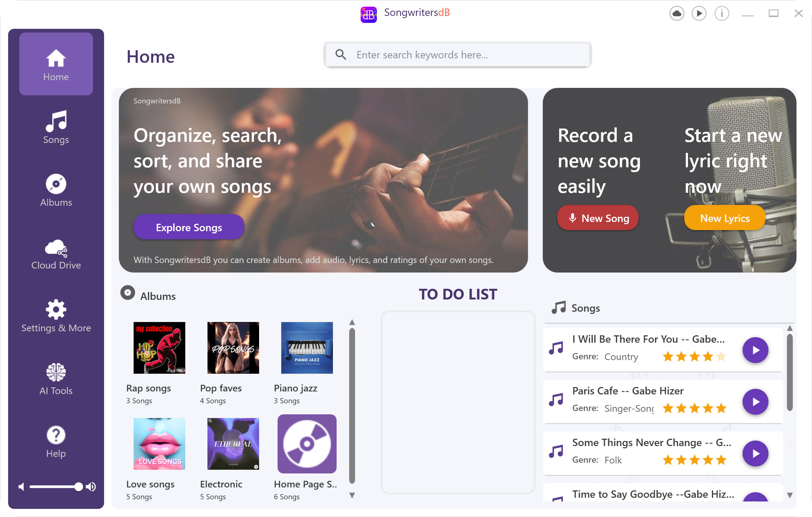The image size is (812, 517).
Task: Click the play circle icon in title bar
Action: pos(699,14)
